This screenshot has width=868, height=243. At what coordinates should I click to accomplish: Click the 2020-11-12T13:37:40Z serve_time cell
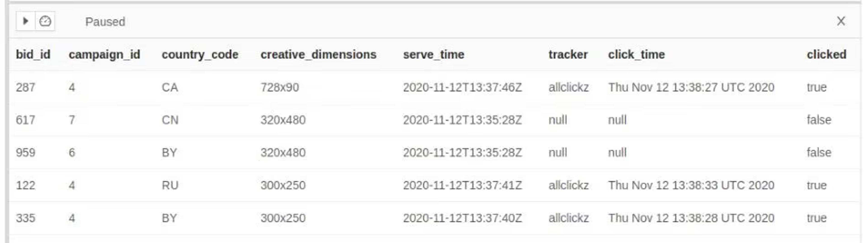click(x=462, y=218)
